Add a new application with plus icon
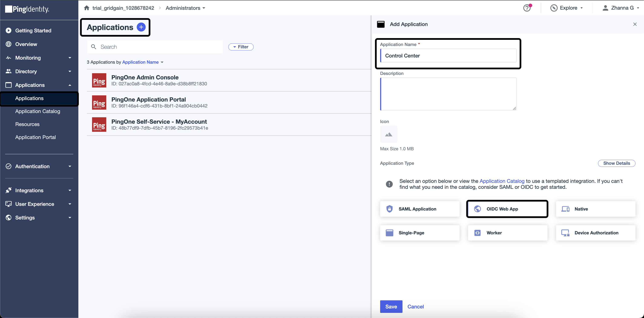Screen dimensions: 644x318 click(141, 27)
